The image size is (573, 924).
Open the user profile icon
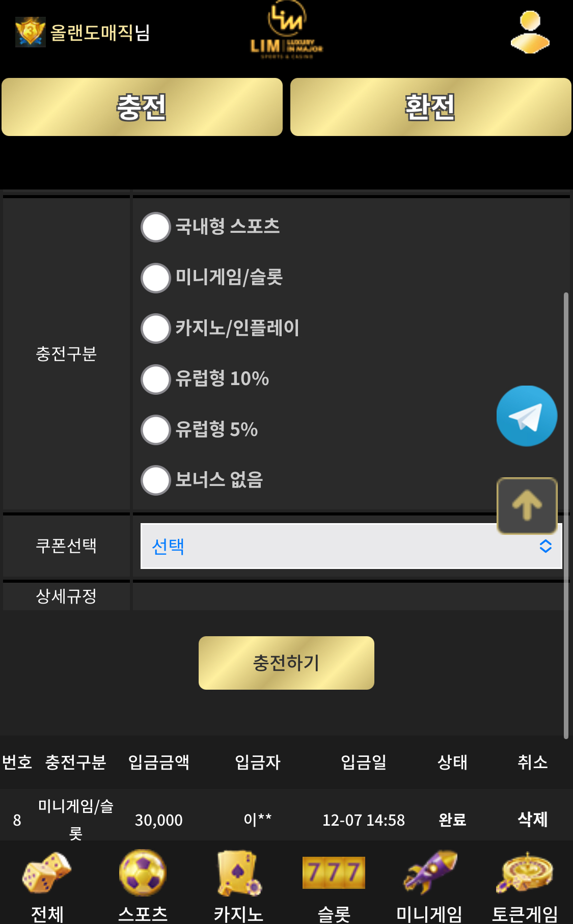[x=530, y=32]
